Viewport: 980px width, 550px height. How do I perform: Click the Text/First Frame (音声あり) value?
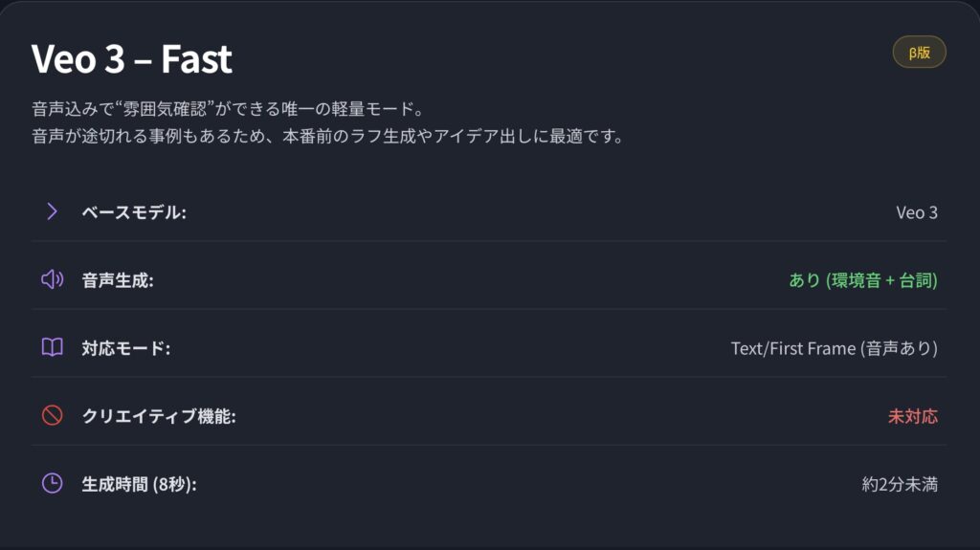(x=835, y=348)
